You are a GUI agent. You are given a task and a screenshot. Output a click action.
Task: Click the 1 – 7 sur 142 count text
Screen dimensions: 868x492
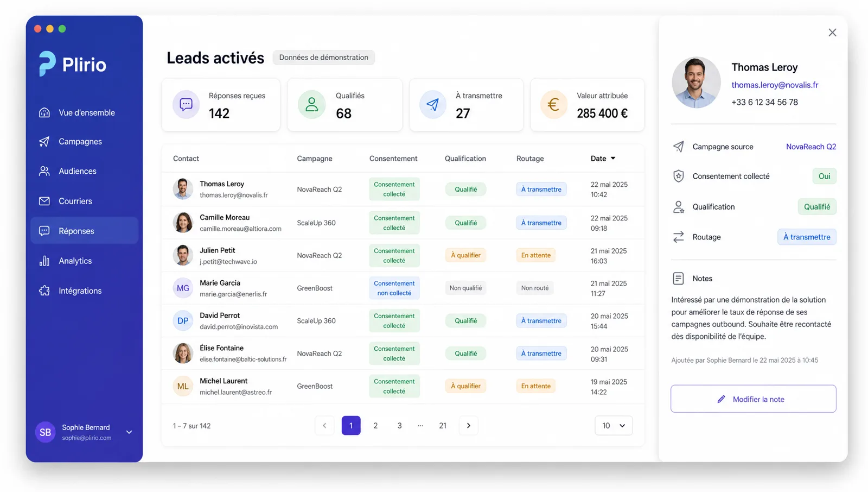(x=192, y=426)
